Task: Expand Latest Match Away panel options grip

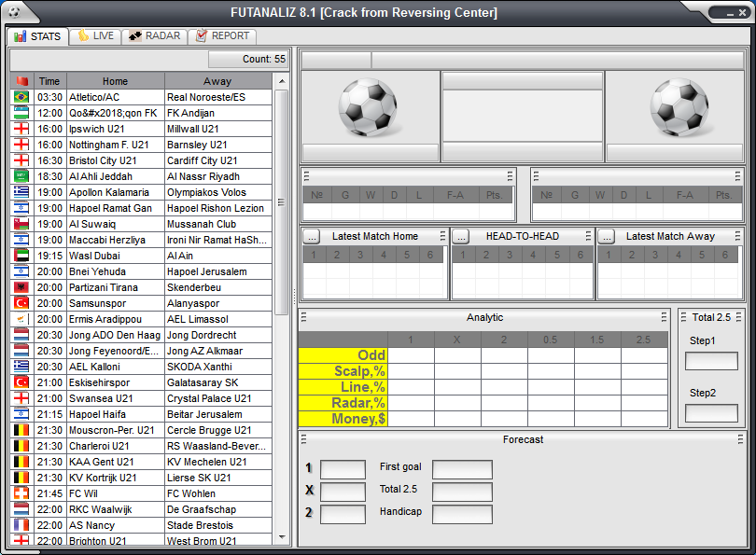Action: (x=737, y=236)
